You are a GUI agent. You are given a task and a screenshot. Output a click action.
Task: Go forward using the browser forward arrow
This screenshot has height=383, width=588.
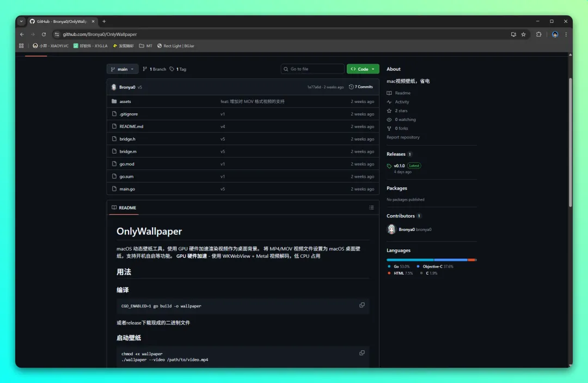tap(33, 34)
